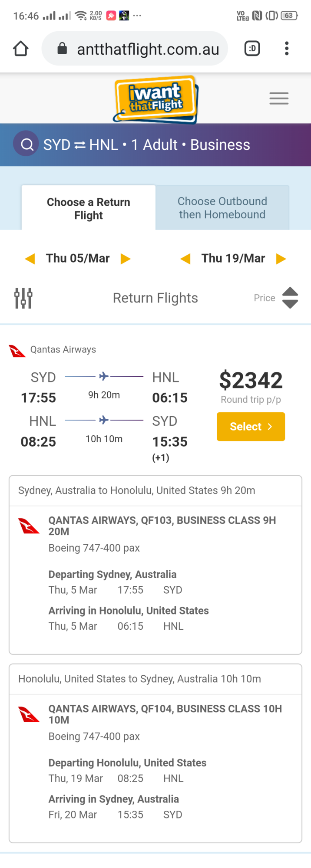Image resolution: width=311 pixels, height=868 pixels.
Task: Open the hamburger navigation menu
Action: pyautogui.click(x=279, y=99)
